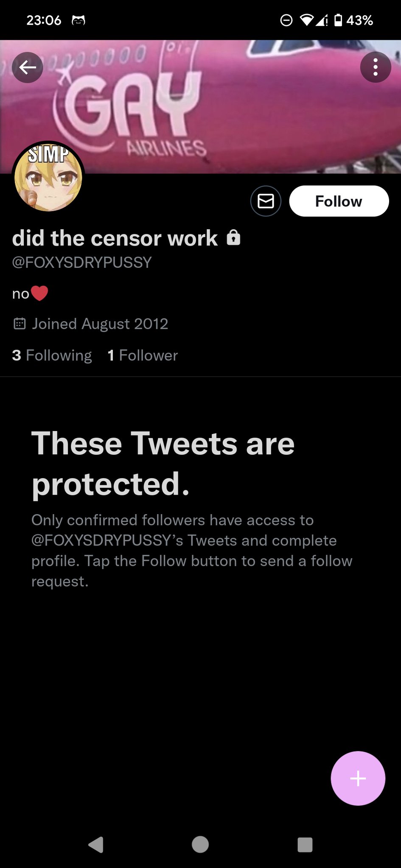
Task: Tap the Wi-Fi status icon
Action: tap(306, 20)
